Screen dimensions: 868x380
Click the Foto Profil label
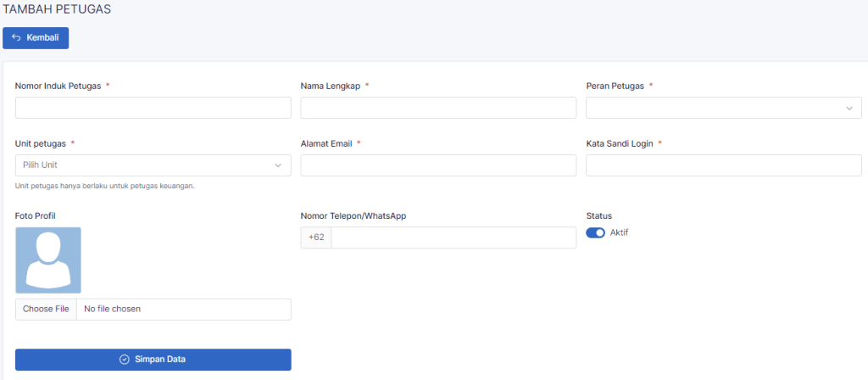36,216
